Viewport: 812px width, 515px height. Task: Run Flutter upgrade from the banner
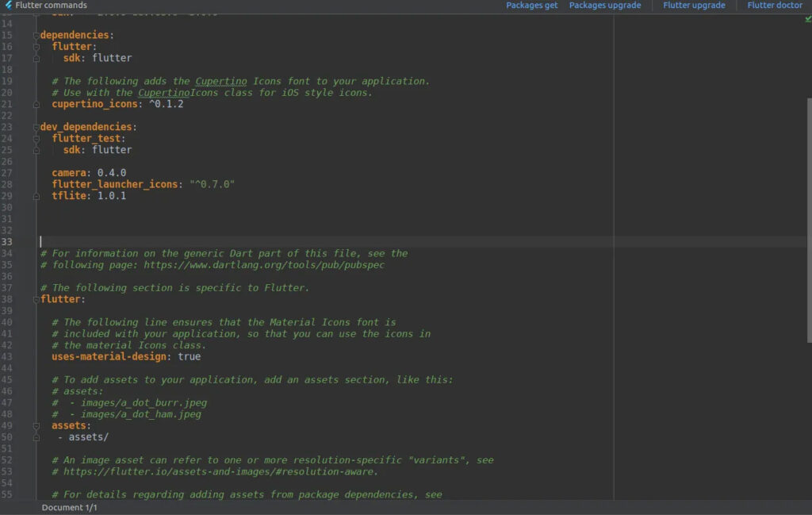click(694, 6)
